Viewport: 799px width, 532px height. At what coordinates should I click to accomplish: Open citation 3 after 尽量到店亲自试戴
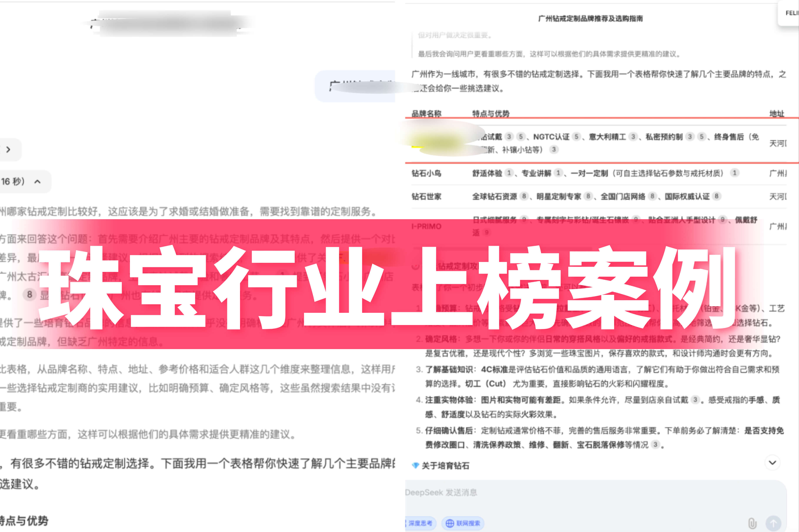click(x=695, y=400)
